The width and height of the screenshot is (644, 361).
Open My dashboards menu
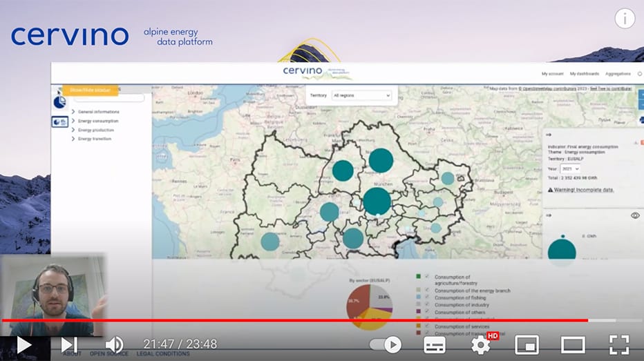(x=585, y=74)
